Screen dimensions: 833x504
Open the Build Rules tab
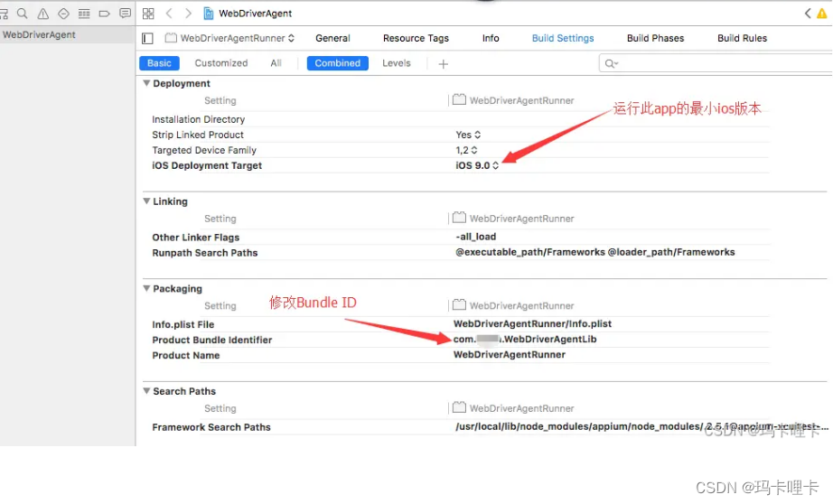(742, 38)
